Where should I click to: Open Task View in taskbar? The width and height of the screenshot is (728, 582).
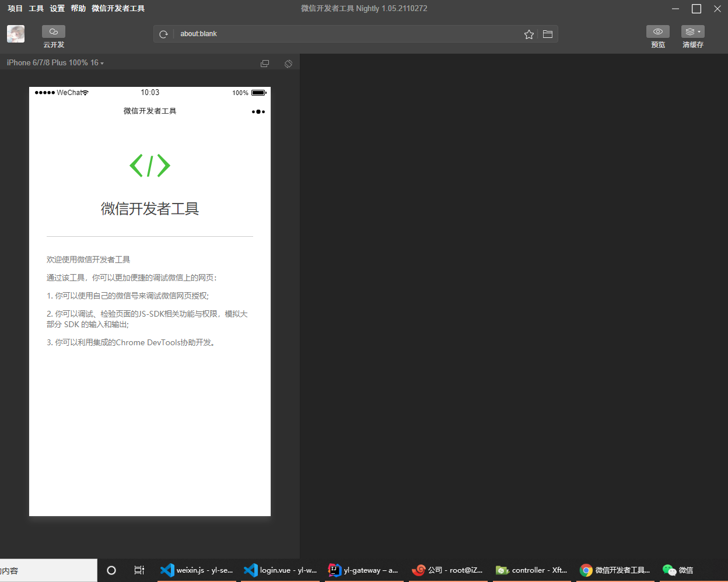coord(139,570)
